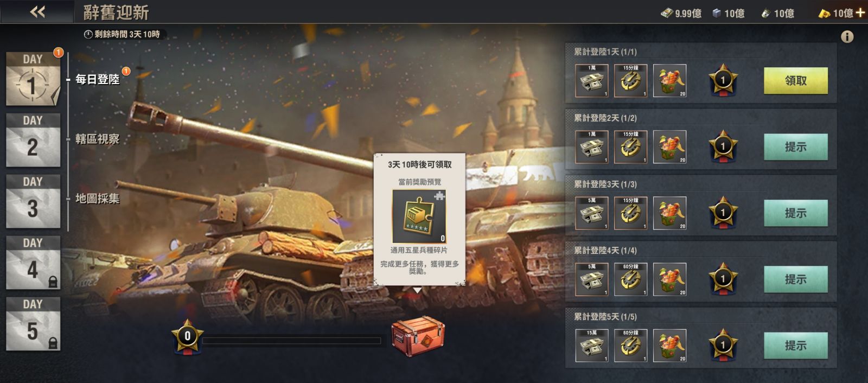
Task: Click the double-arrow back icon
Action: tap(37, 11)
